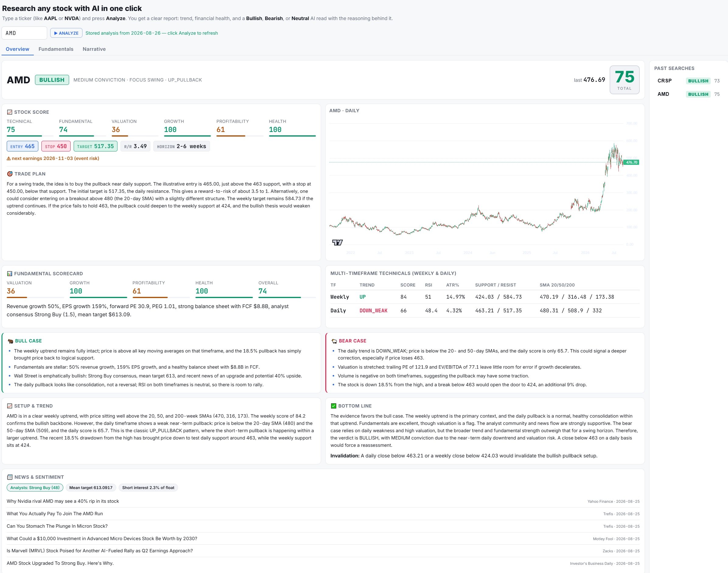Click the Invalidation line in Bottom Line

pos(464,456)
